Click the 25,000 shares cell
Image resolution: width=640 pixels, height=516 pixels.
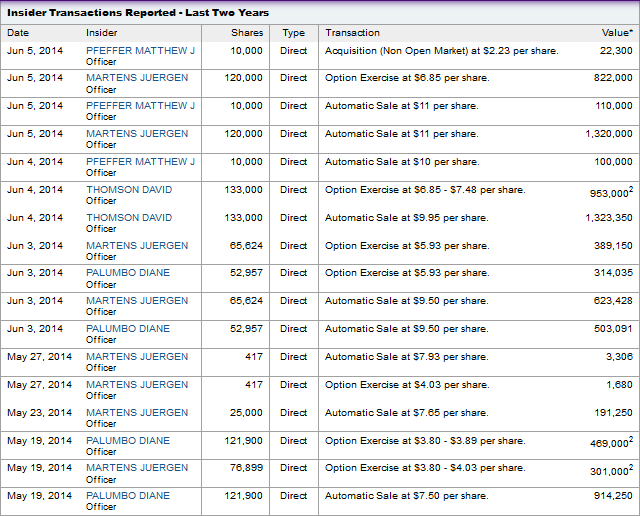[246, 413]
